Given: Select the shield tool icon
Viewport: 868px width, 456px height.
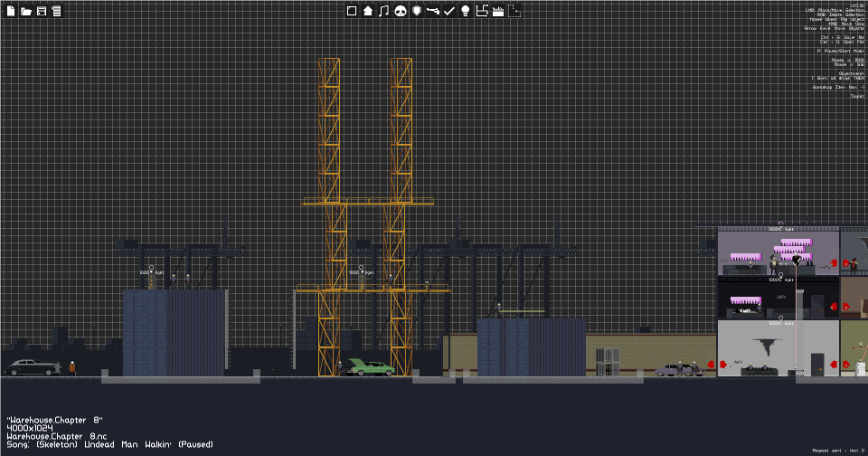Looking at the screenshot, I should [x=417, y=11].
